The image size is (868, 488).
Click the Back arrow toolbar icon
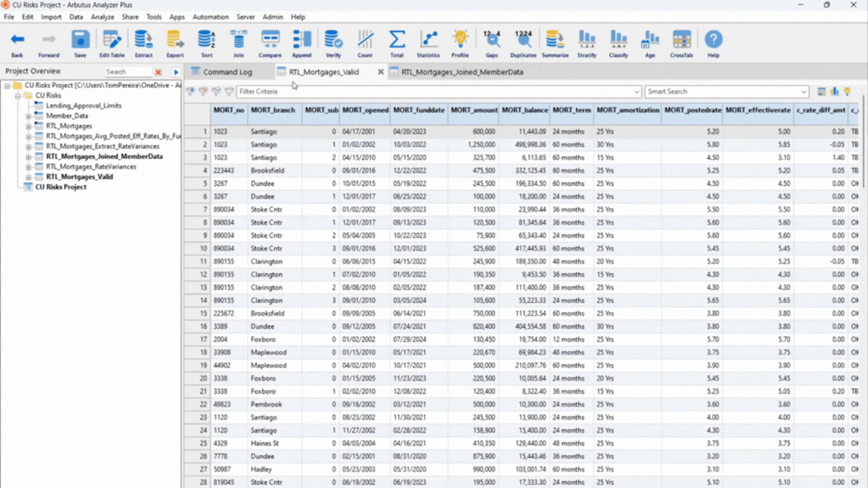pos(17,39)
